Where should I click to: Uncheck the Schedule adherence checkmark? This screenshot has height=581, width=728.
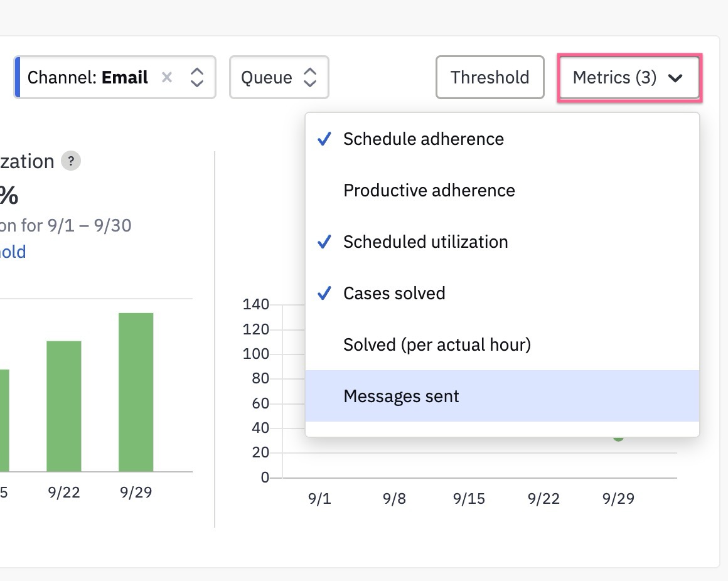tap(324, 139)
